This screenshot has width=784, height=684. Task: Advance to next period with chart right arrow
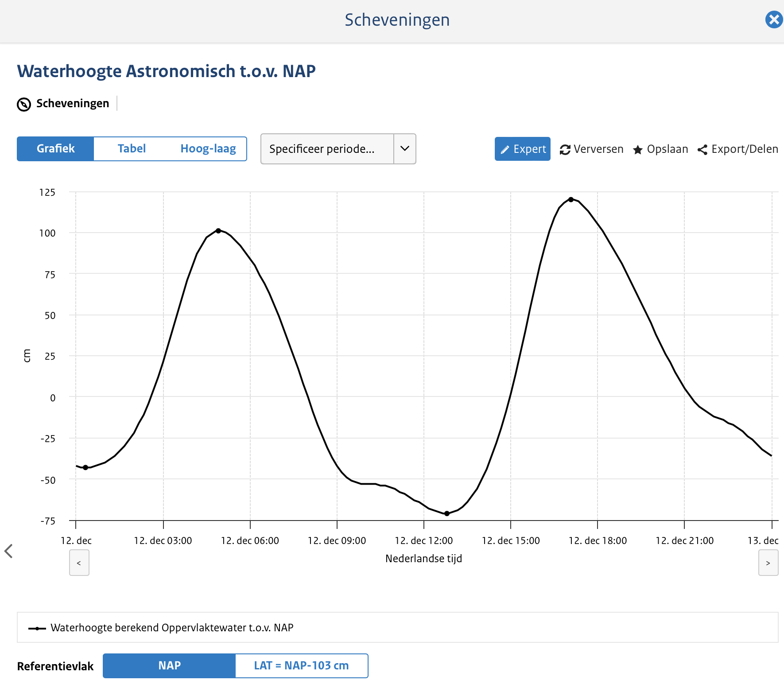[768, 563]
